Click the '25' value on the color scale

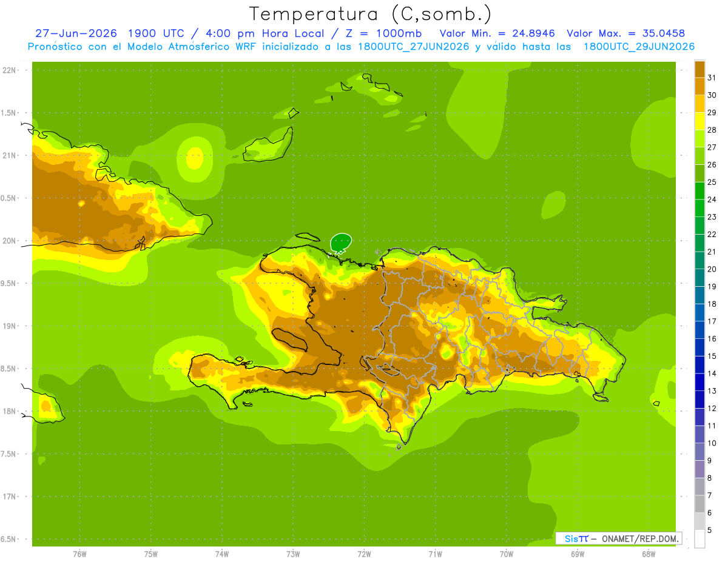712,182
